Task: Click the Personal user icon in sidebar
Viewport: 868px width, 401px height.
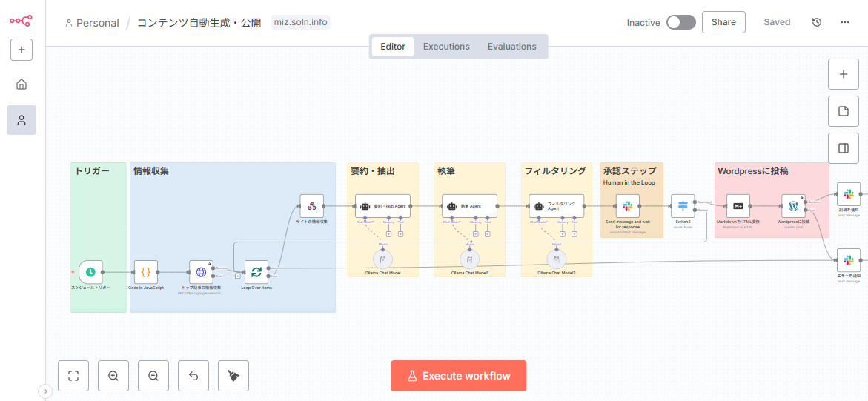Action: coord(21,120)
